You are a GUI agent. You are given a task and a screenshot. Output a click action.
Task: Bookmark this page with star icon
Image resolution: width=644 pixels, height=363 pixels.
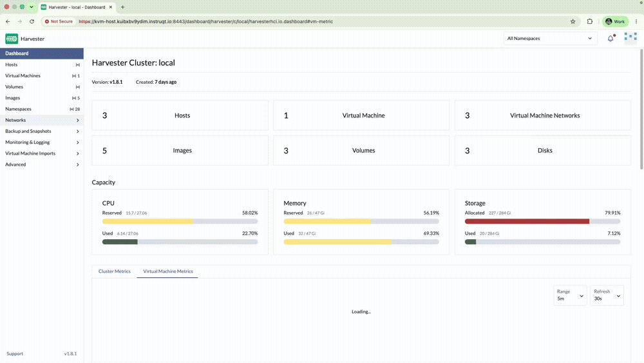click(573, 21)
